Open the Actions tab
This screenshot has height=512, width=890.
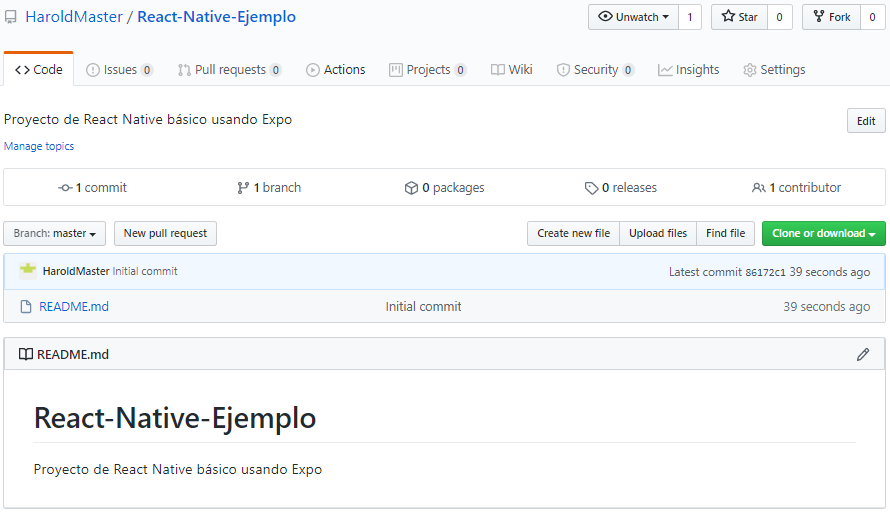click(335, 70)
